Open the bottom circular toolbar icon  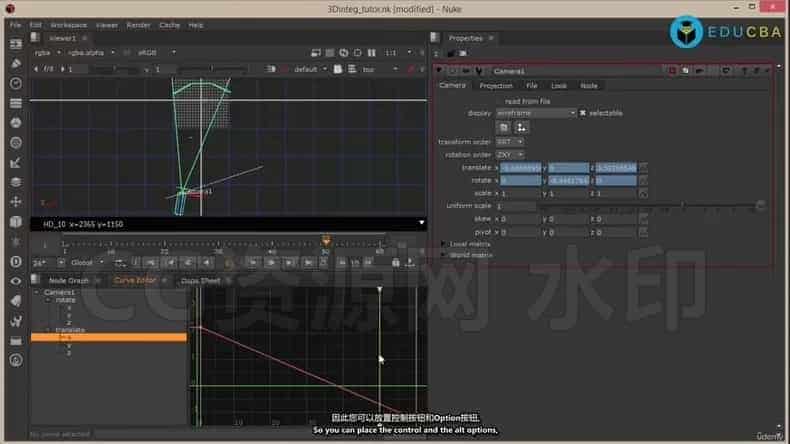[16, 360]
